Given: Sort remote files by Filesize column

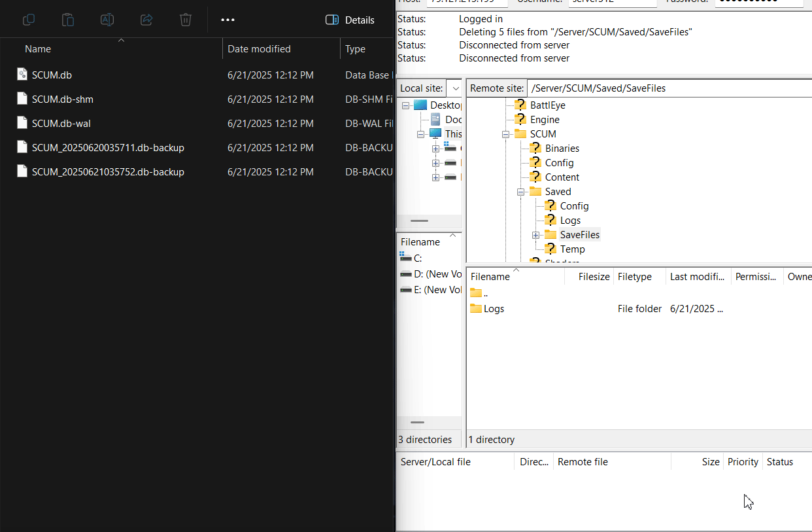Looking at the screenshot, I should [594, 277].
